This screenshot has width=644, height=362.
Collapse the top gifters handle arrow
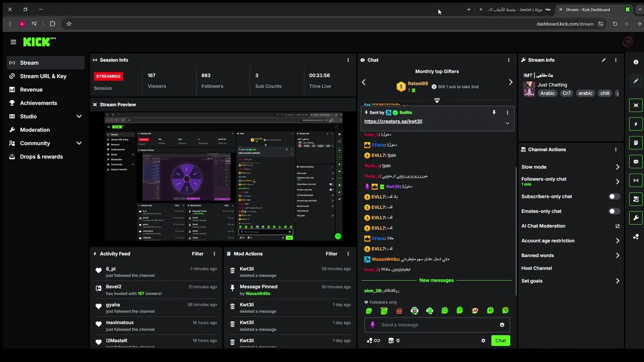click(x=437, y=101)
